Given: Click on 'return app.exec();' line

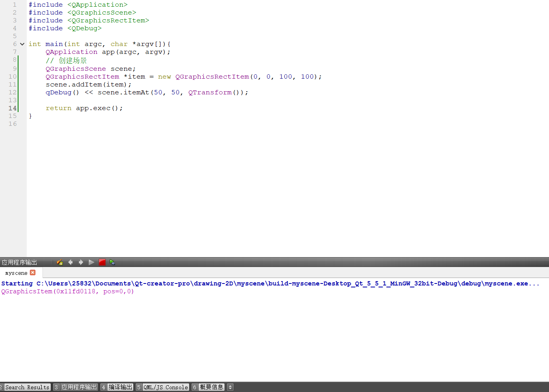Looking at the screenshot, I should (x=84, y=108).
